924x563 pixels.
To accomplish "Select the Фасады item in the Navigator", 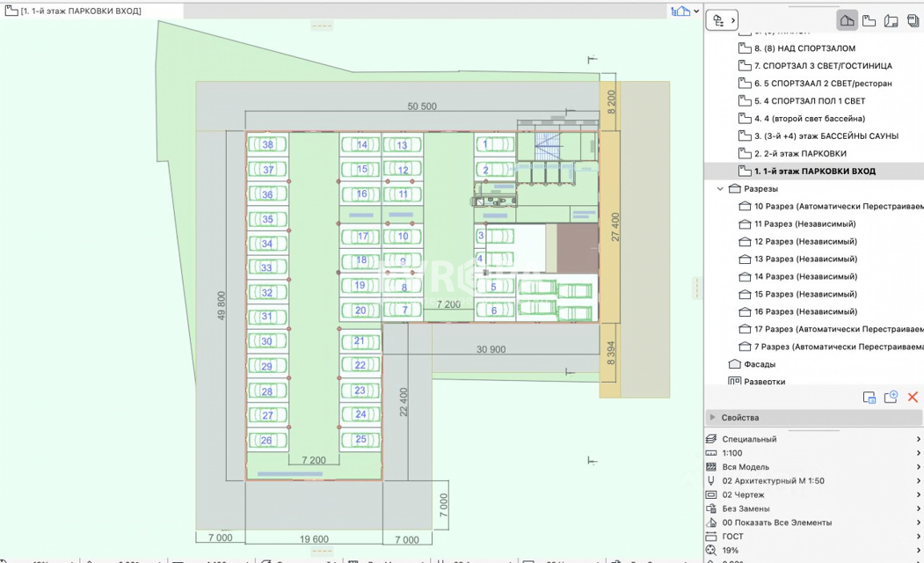I will (760, 364).
